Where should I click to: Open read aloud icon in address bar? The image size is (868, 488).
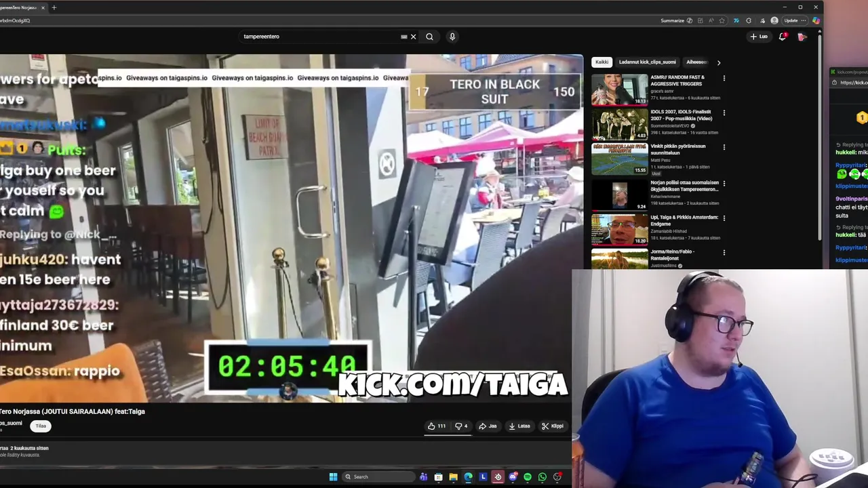click(x=711, y=20)
